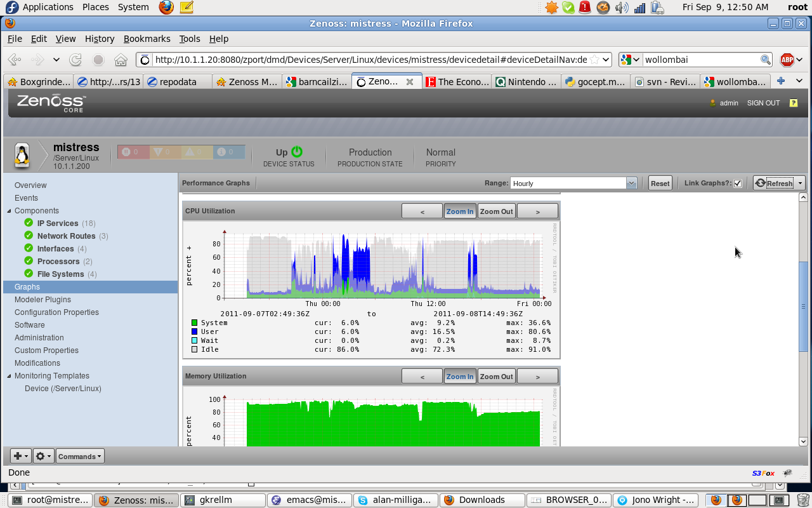
Task: Click the vertical scrollbar of graphs panel
Action: (x=803, y=305)
